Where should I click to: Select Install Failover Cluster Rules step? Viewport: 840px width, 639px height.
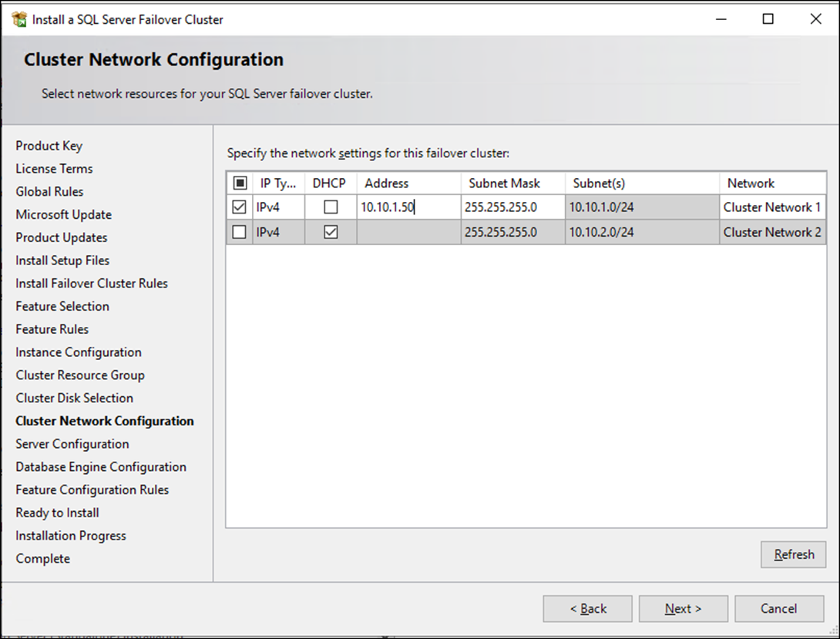click(92, 284)
